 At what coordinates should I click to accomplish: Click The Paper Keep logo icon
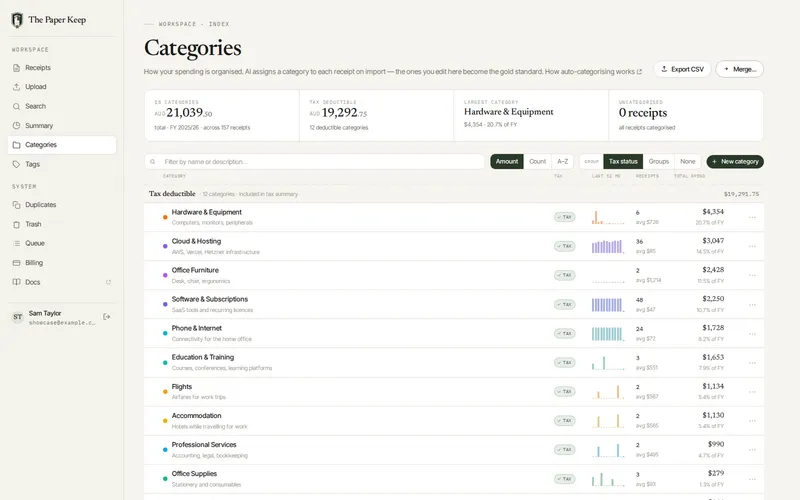[x=17, y=20]
